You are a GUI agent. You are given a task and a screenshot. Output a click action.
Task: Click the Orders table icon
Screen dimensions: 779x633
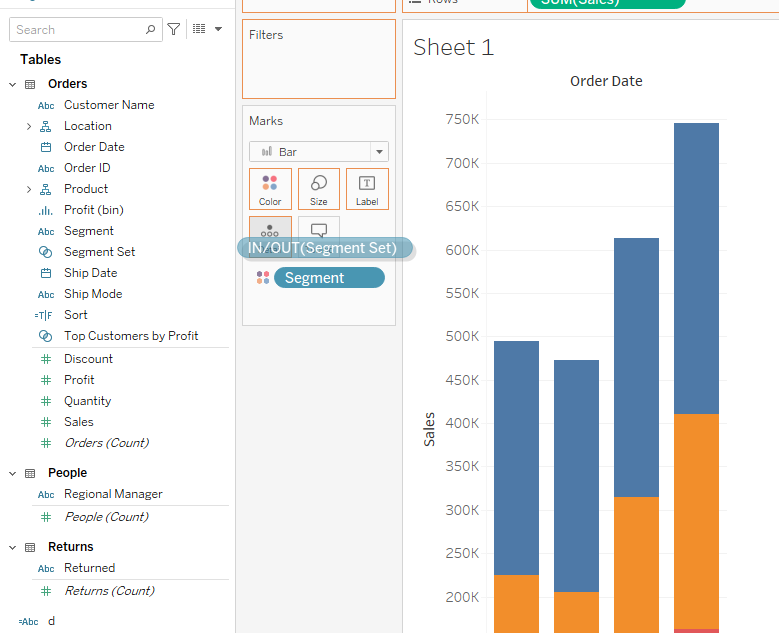tap(30, 84)
